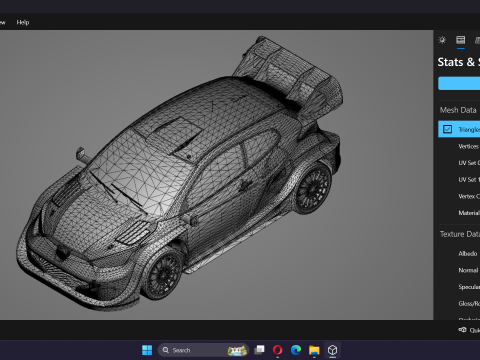Open the Environment & Lighting sun tab
Screen dimensions: 480x360
pyautogui.click(x=442, y=40)
